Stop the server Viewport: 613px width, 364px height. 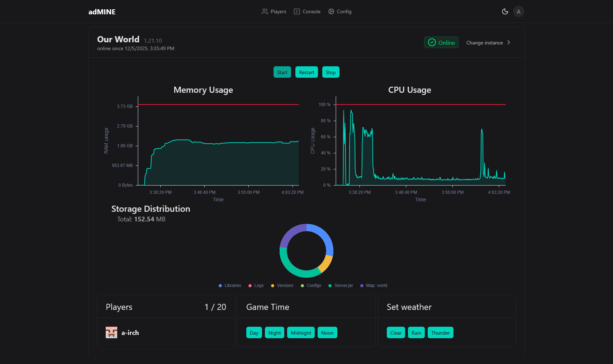[x=331, y=72]
